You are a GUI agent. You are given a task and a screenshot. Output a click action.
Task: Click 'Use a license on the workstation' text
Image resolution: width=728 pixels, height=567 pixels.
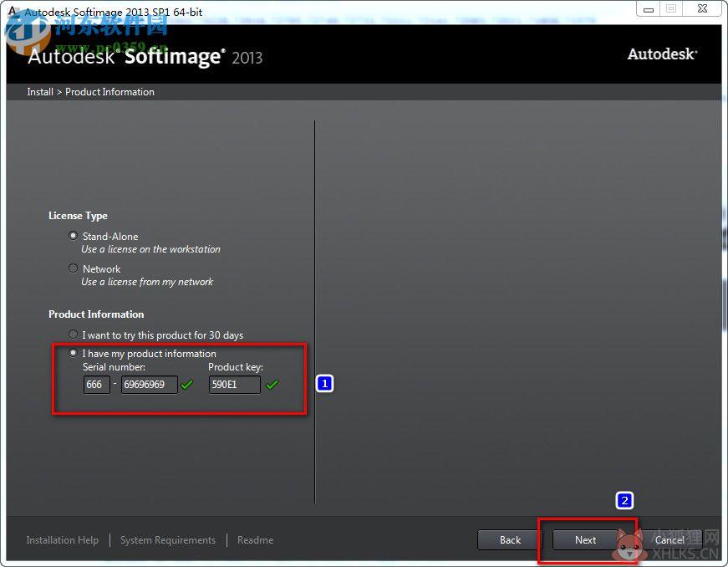point(151,249)
